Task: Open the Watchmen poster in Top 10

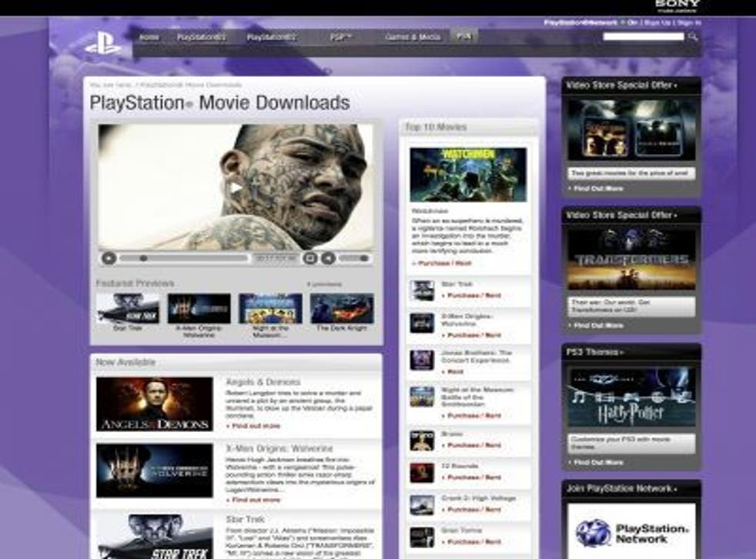Action: tap(468, 175)
